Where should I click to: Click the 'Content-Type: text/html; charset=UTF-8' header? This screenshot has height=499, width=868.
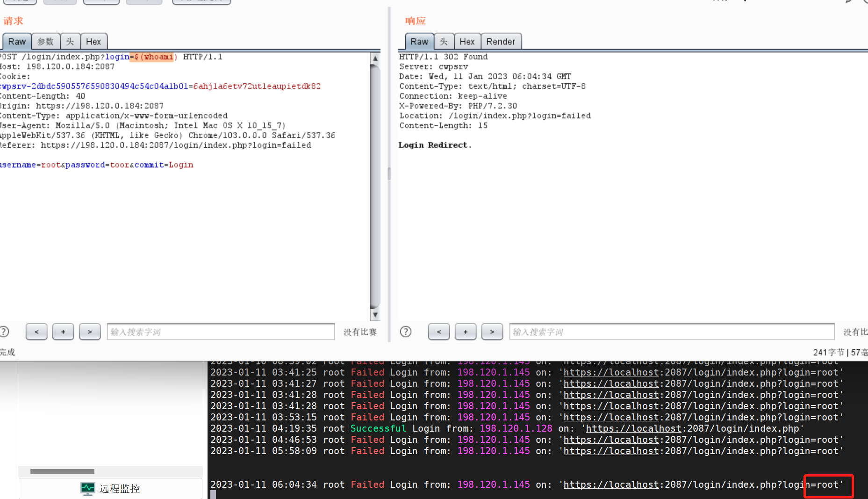click(x=492, y=86)
